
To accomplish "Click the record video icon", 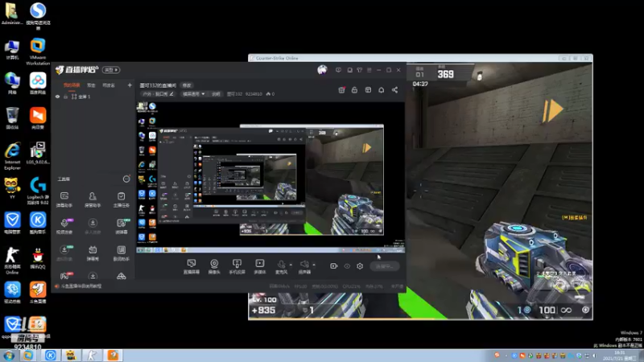I will [333, 266].
